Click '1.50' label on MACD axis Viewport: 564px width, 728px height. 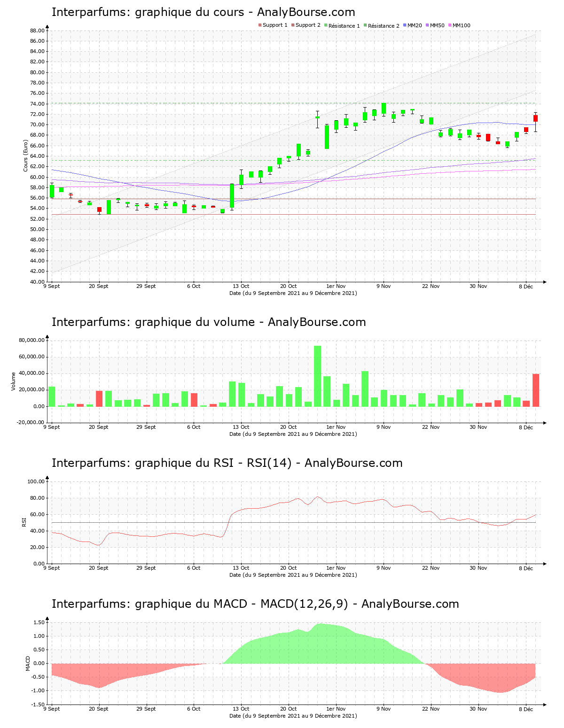point(39,622)
